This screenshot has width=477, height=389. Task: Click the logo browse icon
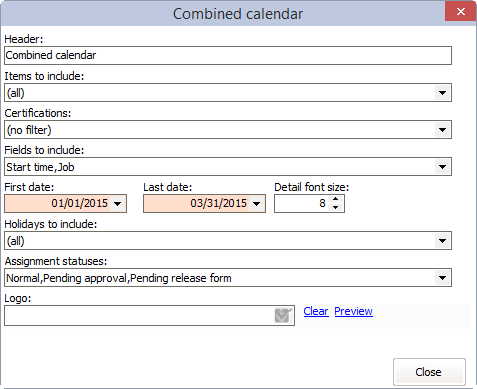coord(283,315)
